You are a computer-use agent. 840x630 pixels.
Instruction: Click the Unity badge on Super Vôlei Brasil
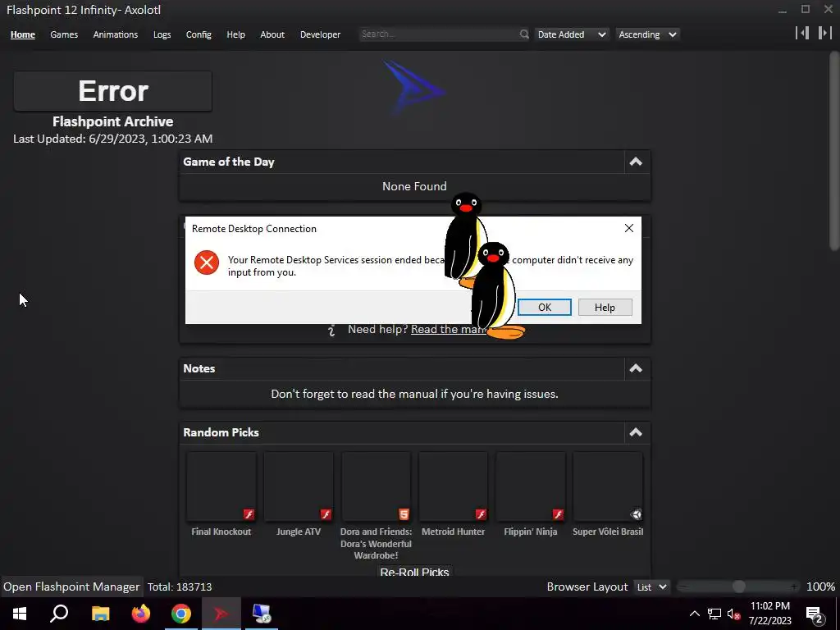click(x=636, y=514)
